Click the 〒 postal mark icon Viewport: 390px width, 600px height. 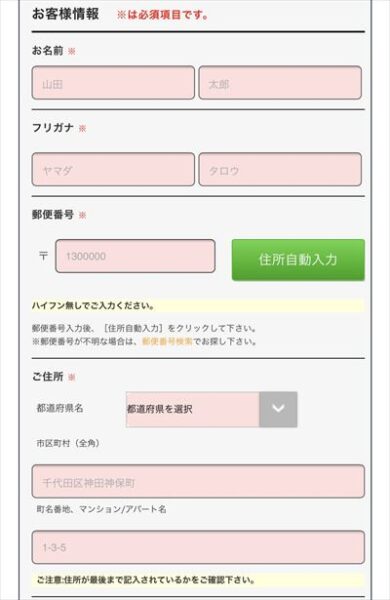[x=44, y=256]
